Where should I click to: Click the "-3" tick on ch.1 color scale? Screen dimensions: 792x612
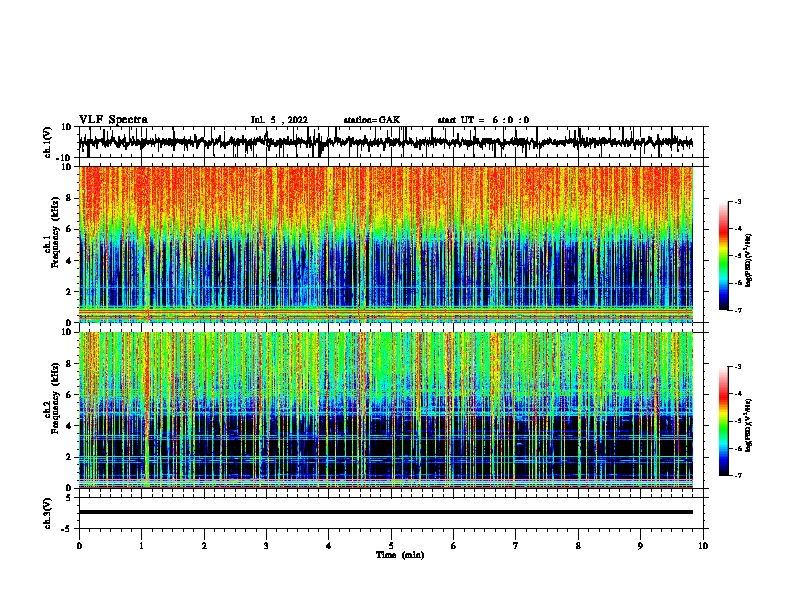tap(737, 202)
